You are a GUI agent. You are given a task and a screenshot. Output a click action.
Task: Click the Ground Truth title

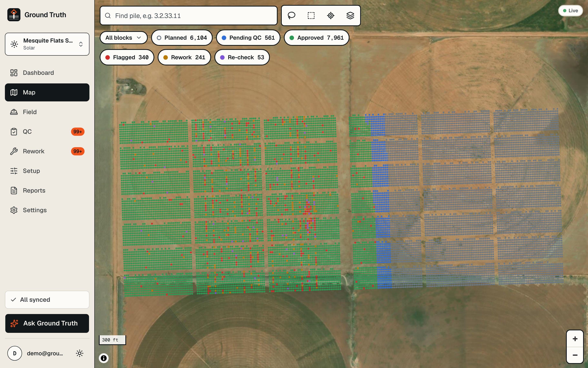tap(45, 15)
